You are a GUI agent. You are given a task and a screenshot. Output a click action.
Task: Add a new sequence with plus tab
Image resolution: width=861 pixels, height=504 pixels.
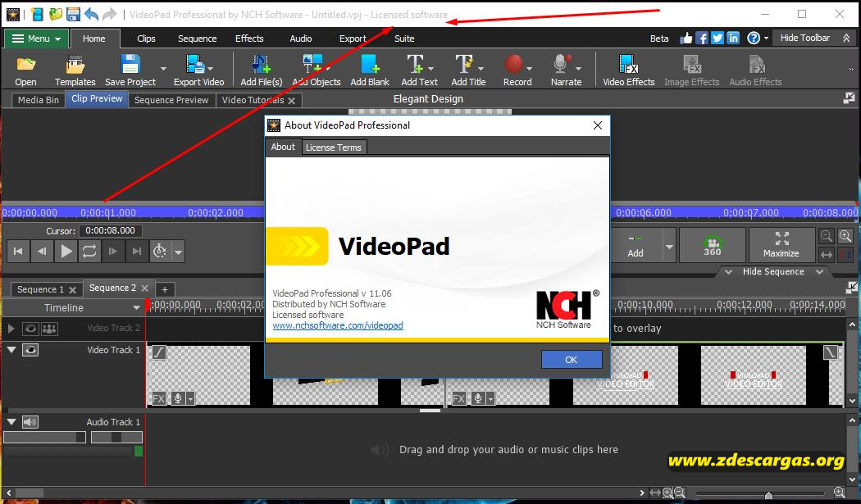[x=165, y=289]
